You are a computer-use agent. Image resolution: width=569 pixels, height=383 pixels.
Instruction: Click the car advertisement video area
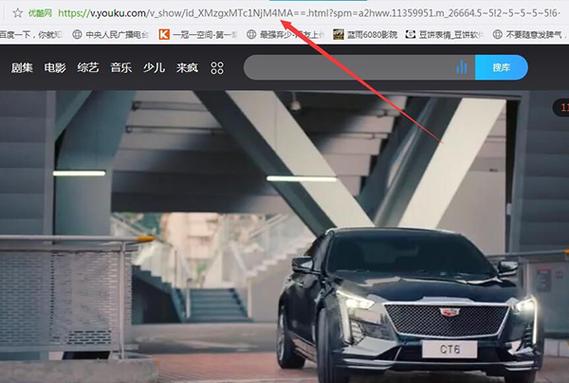(x=284, y=237)
